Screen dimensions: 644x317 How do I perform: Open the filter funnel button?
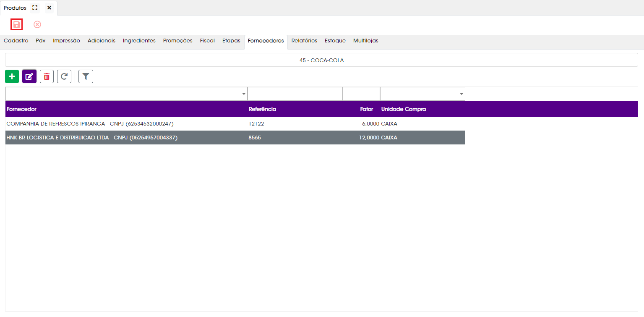[86, 76]
